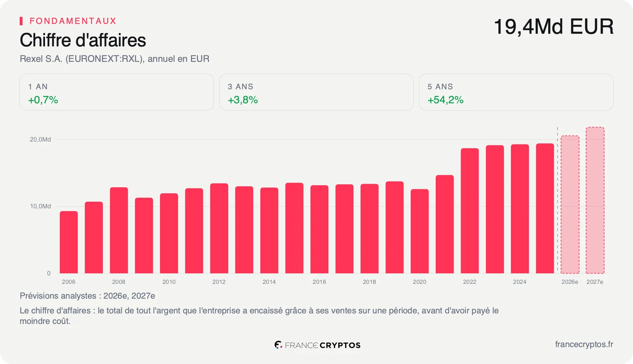
Task: Click the 'FONDAMENTAUX' section label
Action: pyautogui.click(x=73, y=21)
